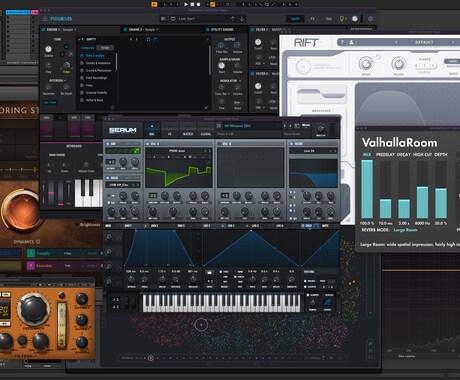Viewport: 460px width, 380px height.
Task: Click the Rift DRIVE knob
Action: pos(366,63)
